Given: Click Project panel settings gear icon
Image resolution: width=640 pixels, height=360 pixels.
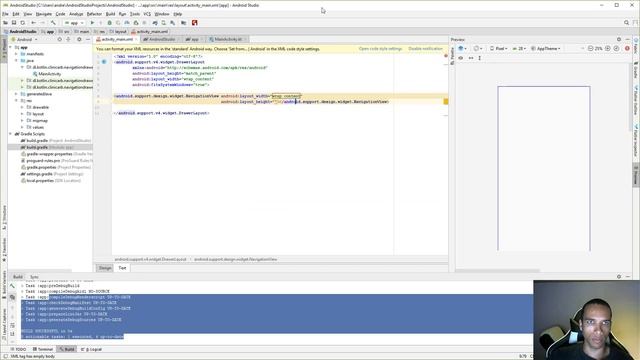Looking at the screenshot, I should coord(79,40).
